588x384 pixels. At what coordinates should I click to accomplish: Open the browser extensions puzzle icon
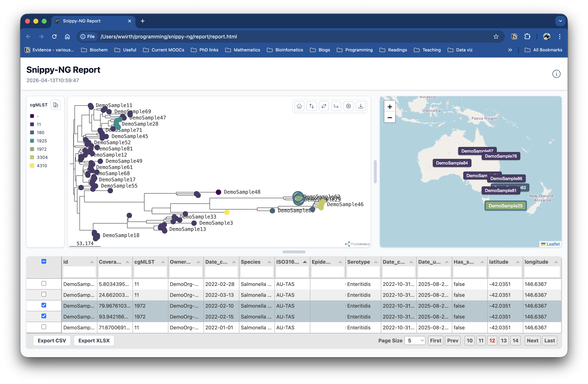click(x=527, y=37)
